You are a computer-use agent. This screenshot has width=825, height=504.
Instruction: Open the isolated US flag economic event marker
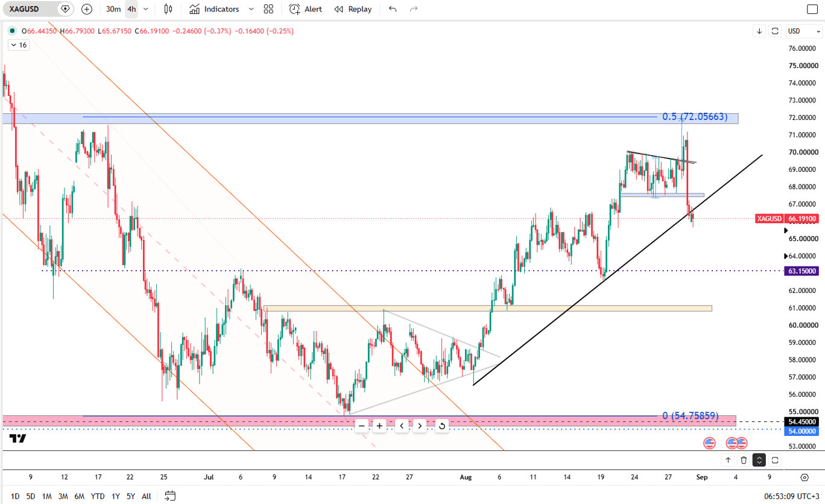click(709, 443)
